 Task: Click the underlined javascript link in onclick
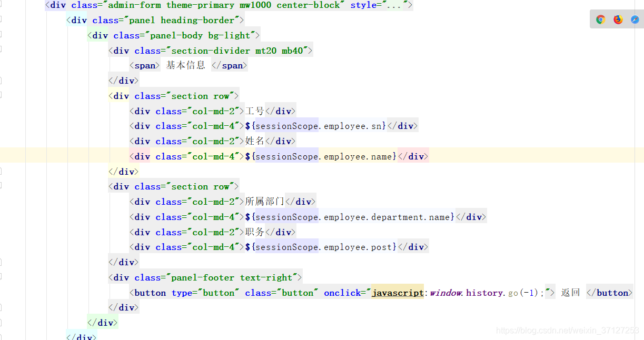(398, 292)
